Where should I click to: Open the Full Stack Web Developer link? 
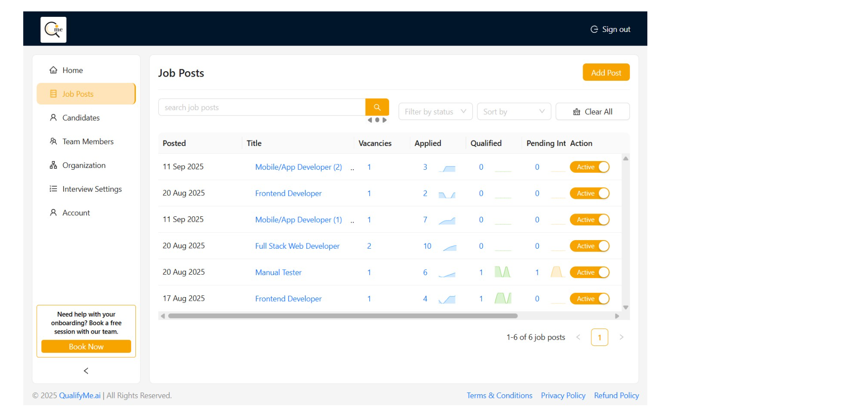click(x=297, y=246)
